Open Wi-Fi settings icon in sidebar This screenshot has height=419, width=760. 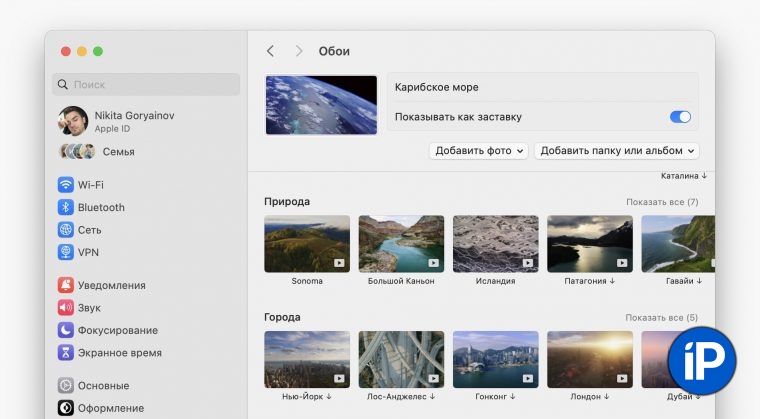coord(66,185)
